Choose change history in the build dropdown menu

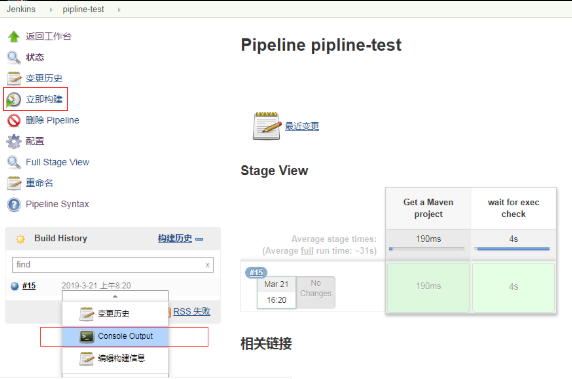(x=115, y=314)
